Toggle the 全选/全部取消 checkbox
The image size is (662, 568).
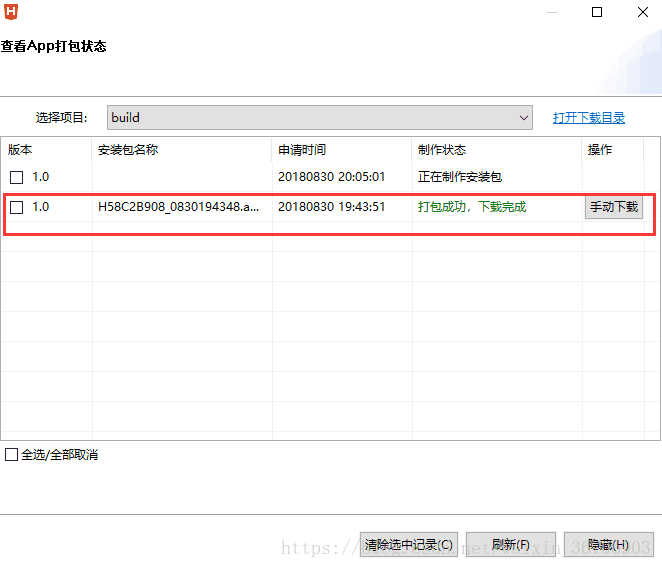pos(11,454)
